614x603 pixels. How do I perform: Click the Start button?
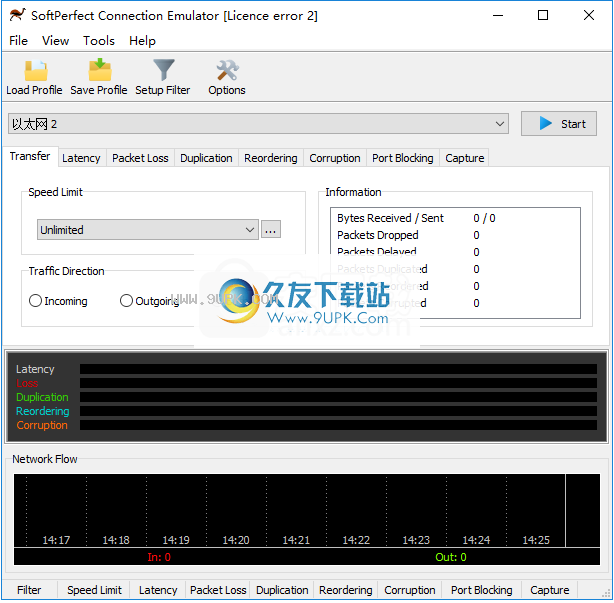(559, 124)
